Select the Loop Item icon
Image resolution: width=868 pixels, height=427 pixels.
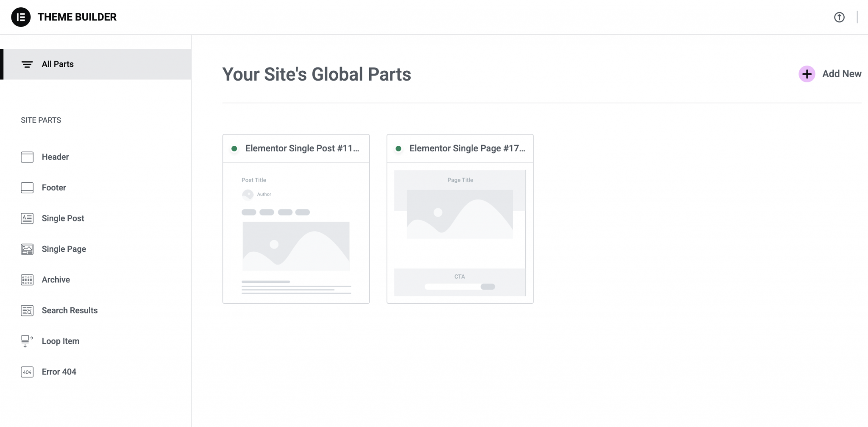click(x=27, y=340)
